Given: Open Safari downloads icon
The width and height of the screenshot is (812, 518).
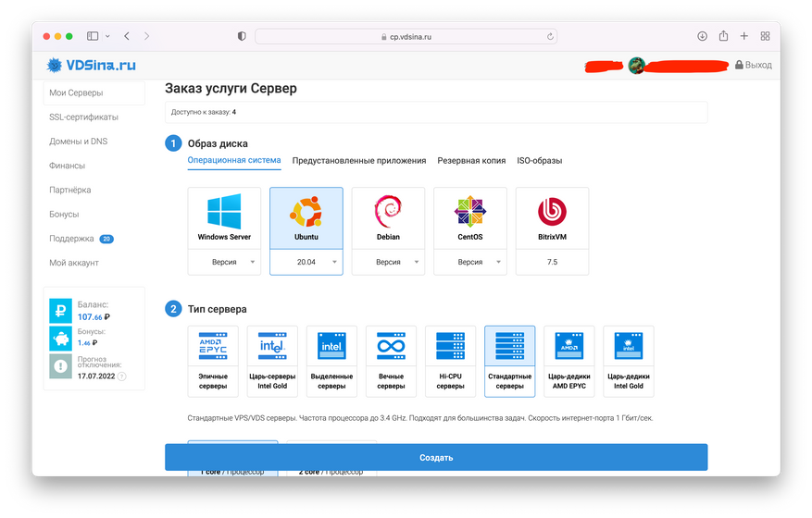Looking at the screenshot, I should pos(702,36).
